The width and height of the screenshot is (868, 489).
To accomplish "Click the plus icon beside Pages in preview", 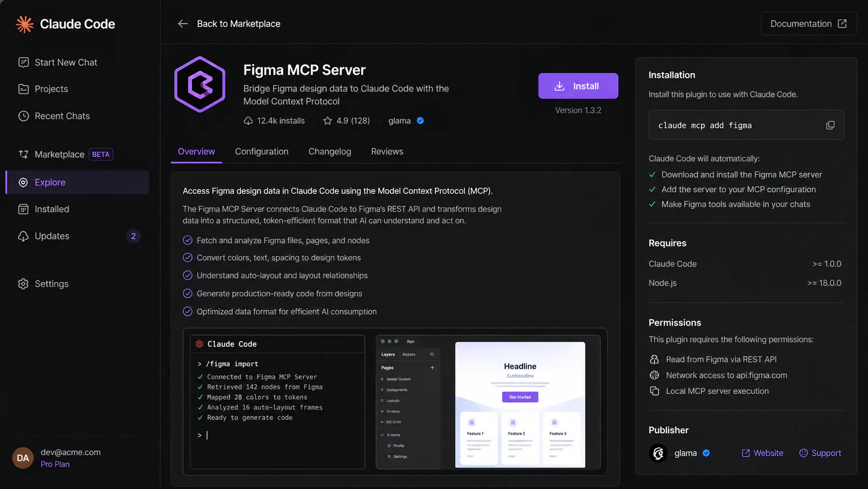I will (x=432, y=367).
